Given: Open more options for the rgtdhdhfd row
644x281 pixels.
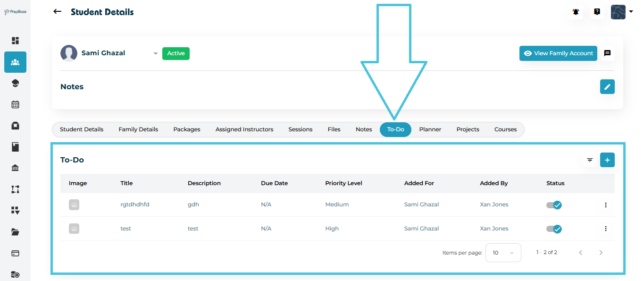Looking at the screenshot, I should [x=606, y=205].
